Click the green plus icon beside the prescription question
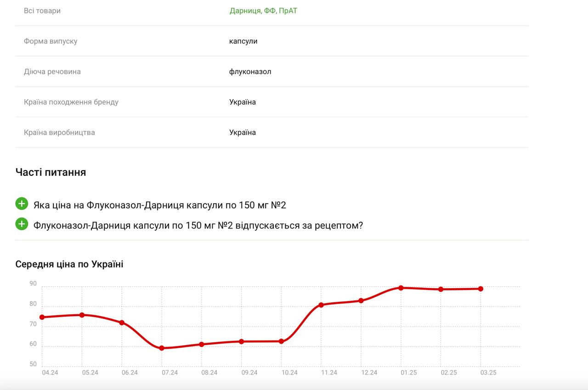The image size is (588, 390). click(22, 224)
